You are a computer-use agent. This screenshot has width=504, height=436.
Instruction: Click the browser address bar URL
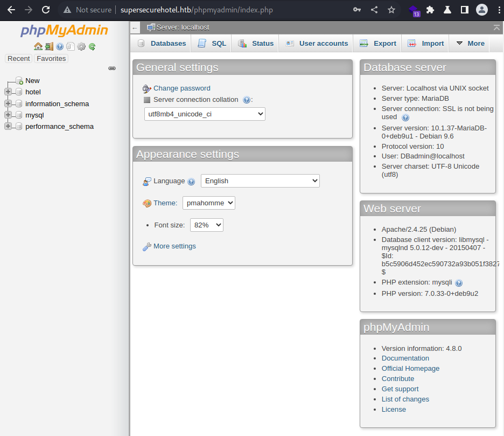pos(197,10)
